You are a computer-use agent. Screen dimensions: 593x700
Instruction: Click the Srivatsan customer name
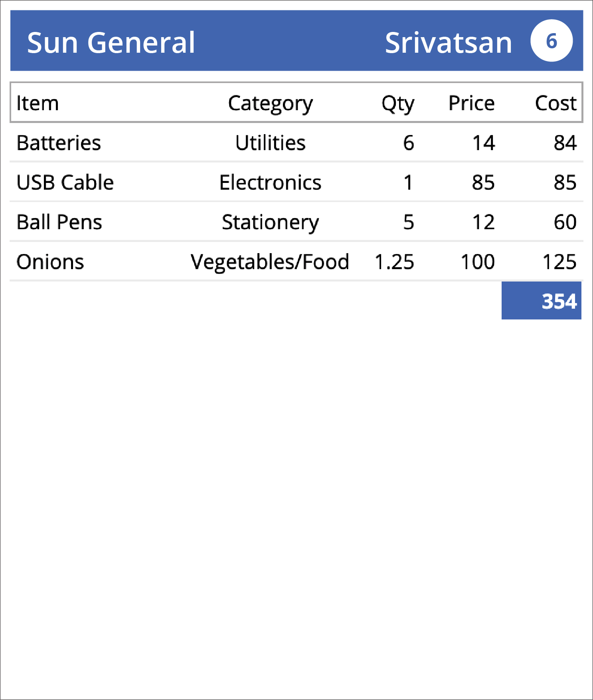[x=449, y=42]
